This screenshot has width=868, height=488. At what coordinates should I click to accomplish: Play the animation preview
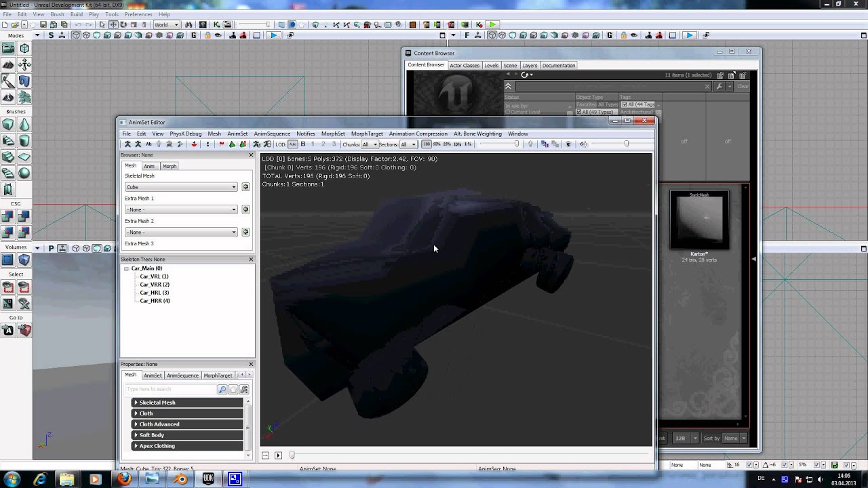tap(278, 455)
